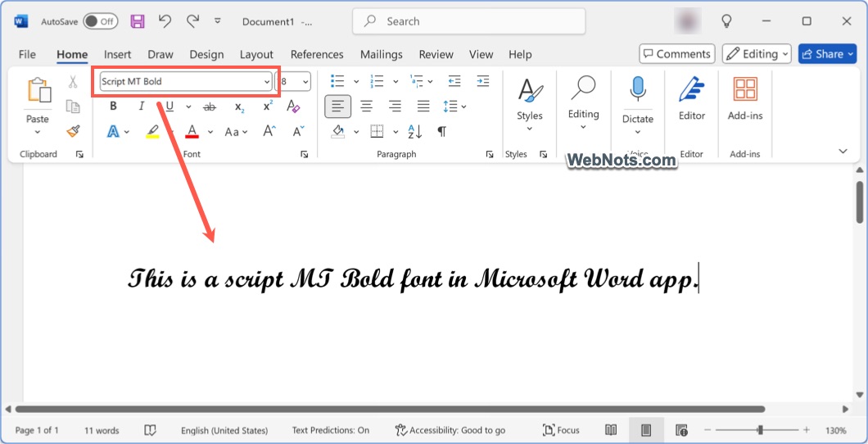
Task: Switch to the Draw tab
Action: (x=160, y=54)
